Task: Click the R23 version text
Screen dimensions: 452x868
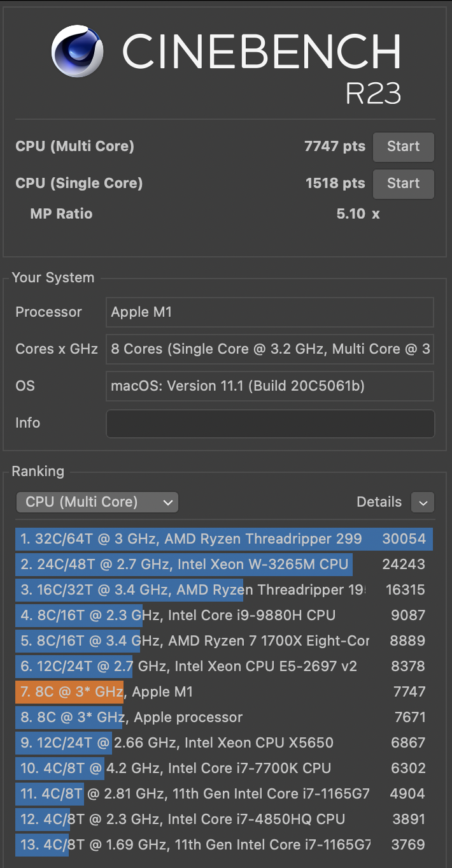Action: (x=373, y=94)
